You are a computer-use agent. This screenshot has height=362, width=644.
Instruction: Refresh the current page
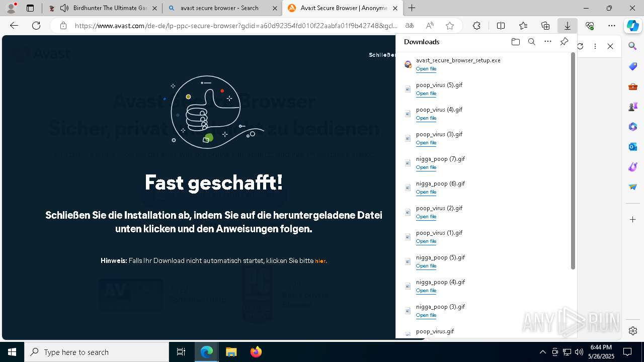point(36,26)
